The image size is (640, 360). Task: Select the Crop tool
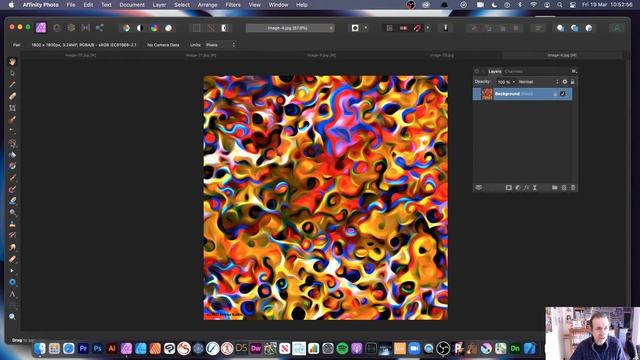[12, 108]
